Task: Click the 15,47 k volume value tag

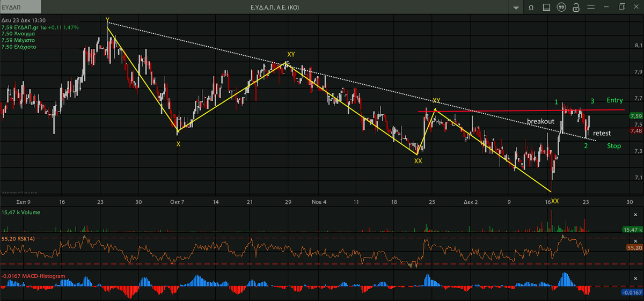Action: (x=633, y=229)
